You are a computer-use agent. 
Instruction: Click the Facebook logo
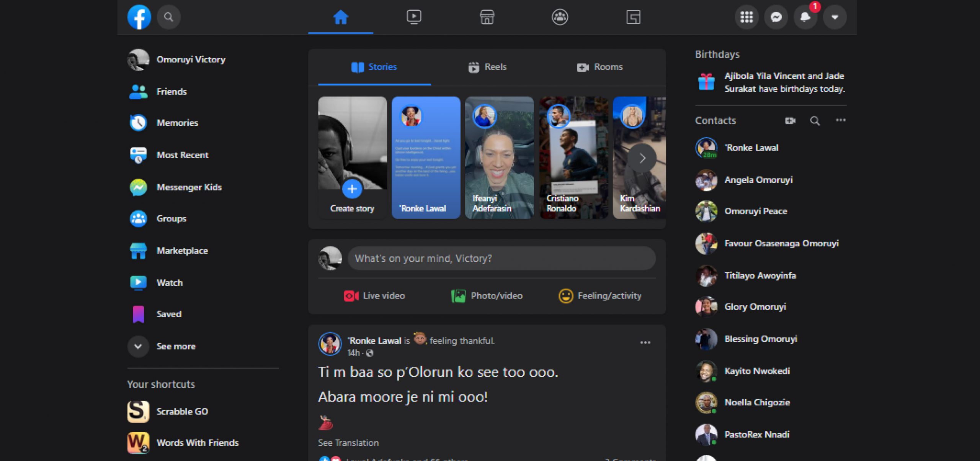(139, 17)
